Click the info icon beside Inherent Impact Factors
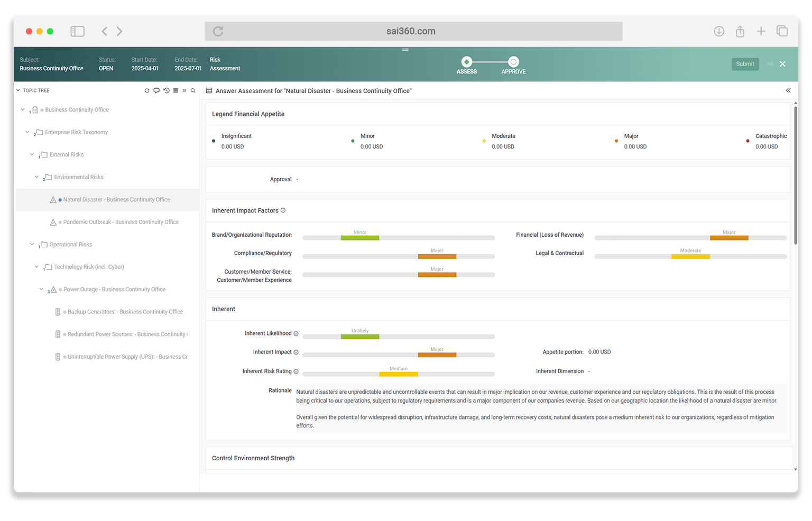The width and height of the screenshot is (812, 521). click(x=283, y=210)
